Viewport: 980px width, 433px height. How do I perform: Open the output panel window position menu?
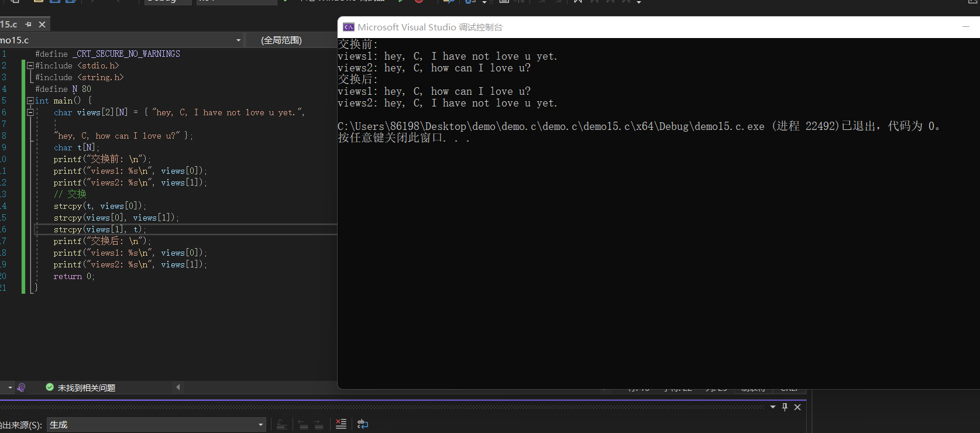pos(773,407)
